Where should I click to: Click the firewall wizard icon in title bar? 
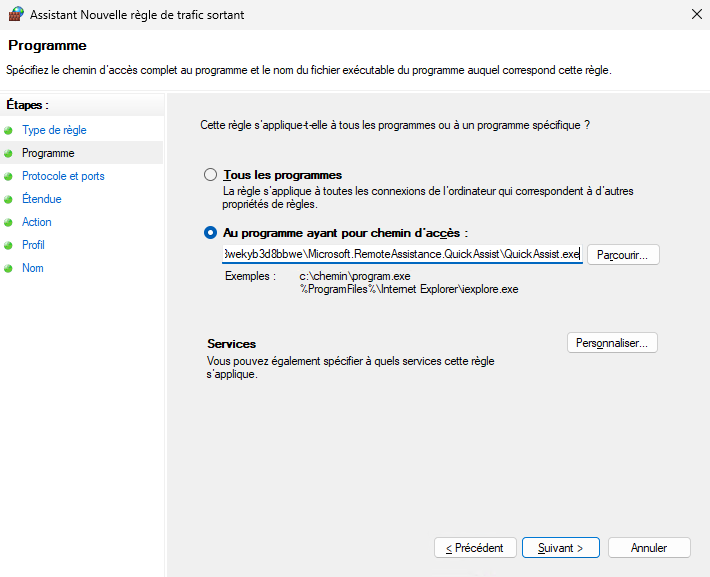point(13,15)
